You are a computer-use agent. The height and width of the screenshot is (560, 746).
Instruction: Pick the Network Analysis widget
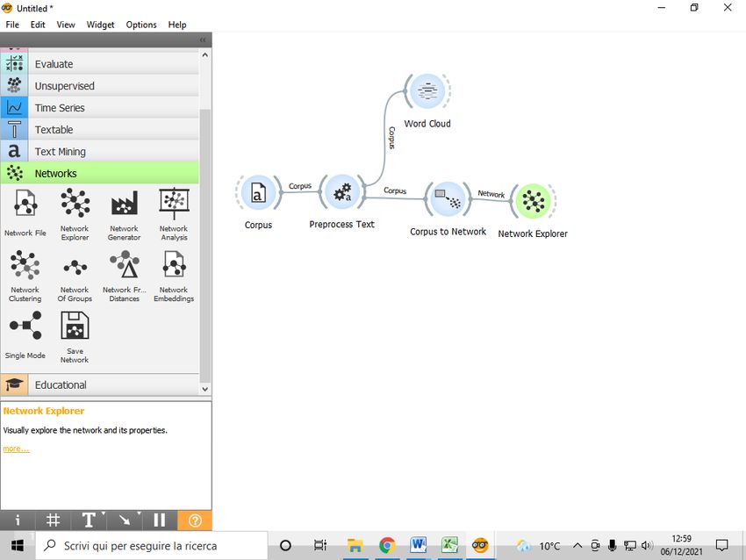tap(174, 214)
